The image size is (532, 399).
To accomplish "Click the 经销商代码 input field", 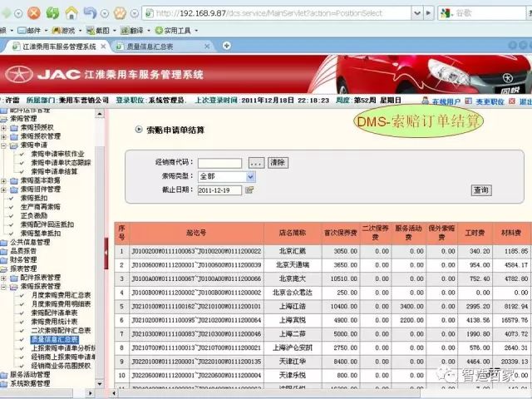I will (219, 162).
